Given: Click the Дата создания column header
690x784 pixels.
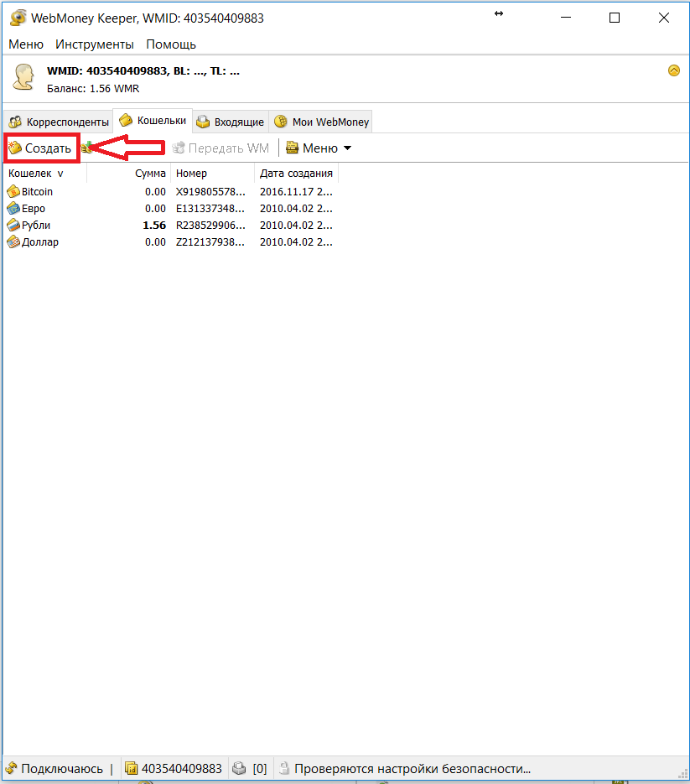Looking at the screenshot, I should click(296, 174).
